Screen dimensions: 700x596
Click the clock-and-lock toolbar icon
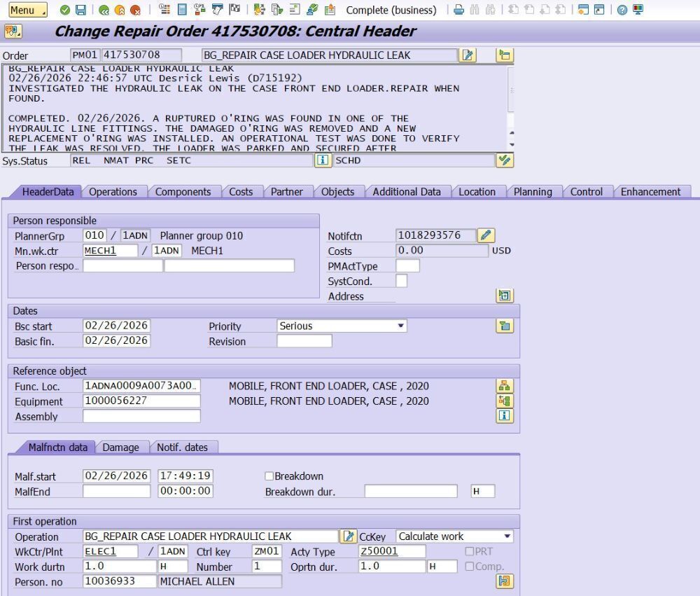coord(199,9)
